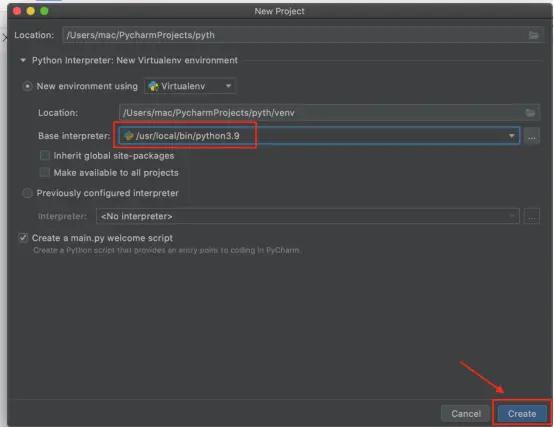Click the Python icon in Base interpreter
The width and height of the screenshot is (554, 428).
(x=129, y=136)
